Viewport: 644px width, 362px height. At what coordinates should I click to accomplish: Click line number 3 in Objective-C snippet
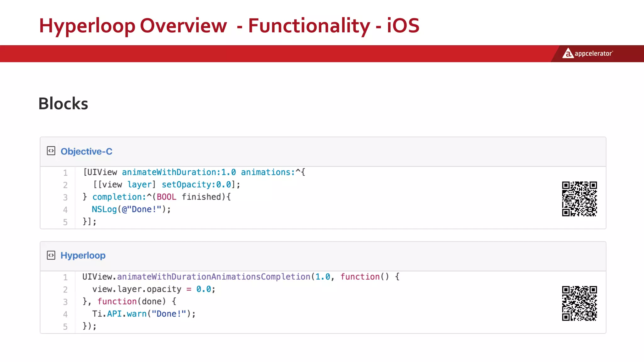(x=65, y=197)
